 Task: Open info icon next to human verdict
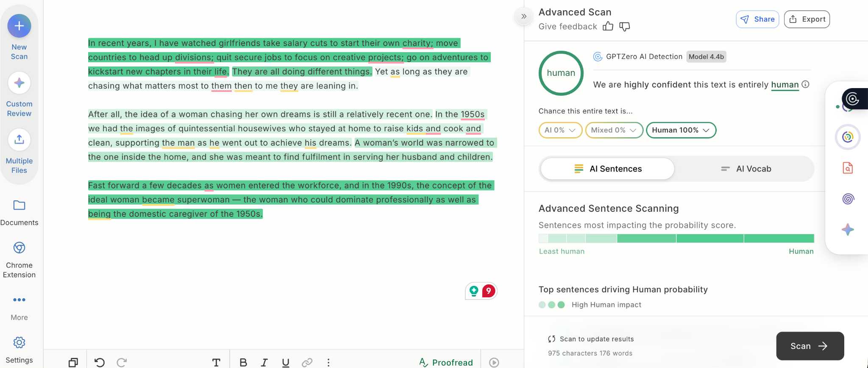(806, 84)
